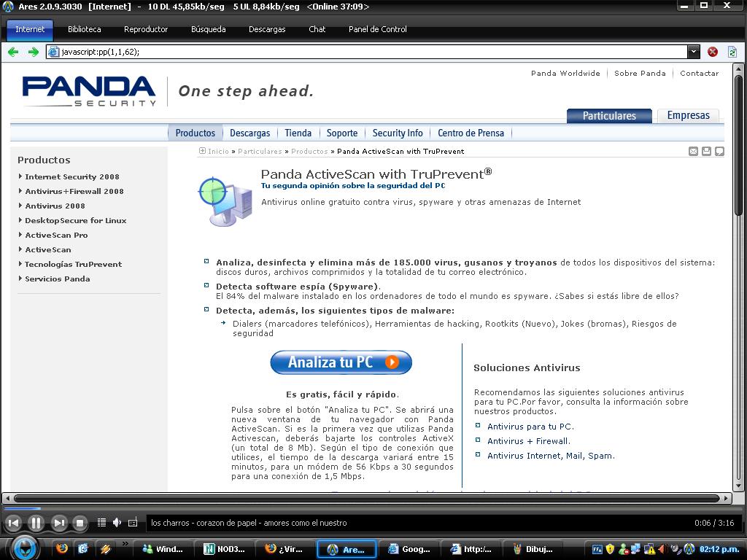747x560 pixels.
Task: Click the yellow security shield tray icon
Action: (610, 549)
